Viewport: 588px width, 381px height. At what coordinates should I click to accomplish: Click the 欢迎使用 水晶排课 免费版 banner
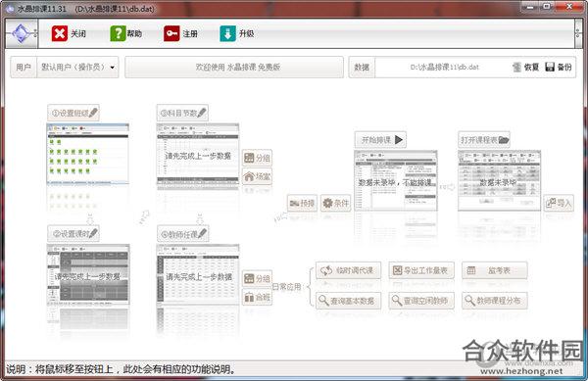pyautogui.click(x=234, y=67)
